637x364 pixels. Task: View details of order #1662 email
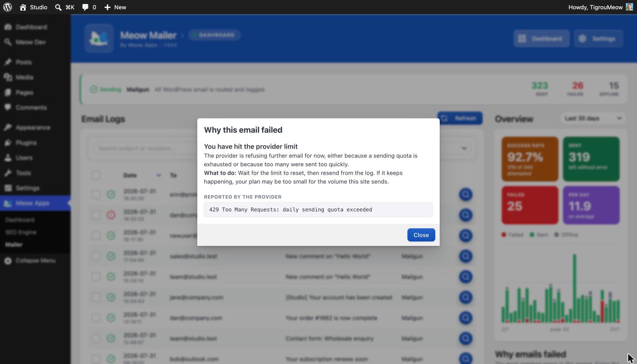(465, 318)
